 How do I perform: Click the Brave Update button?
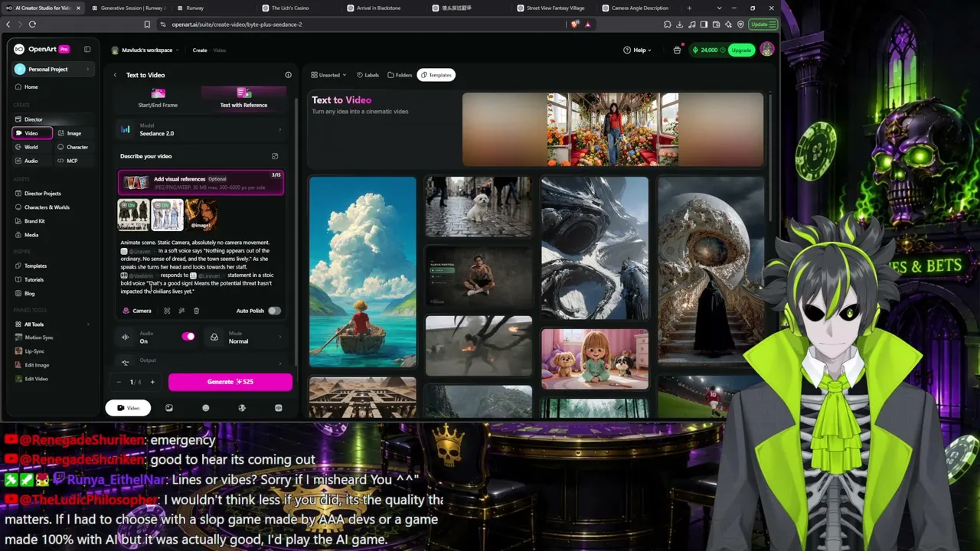(763, 24)
